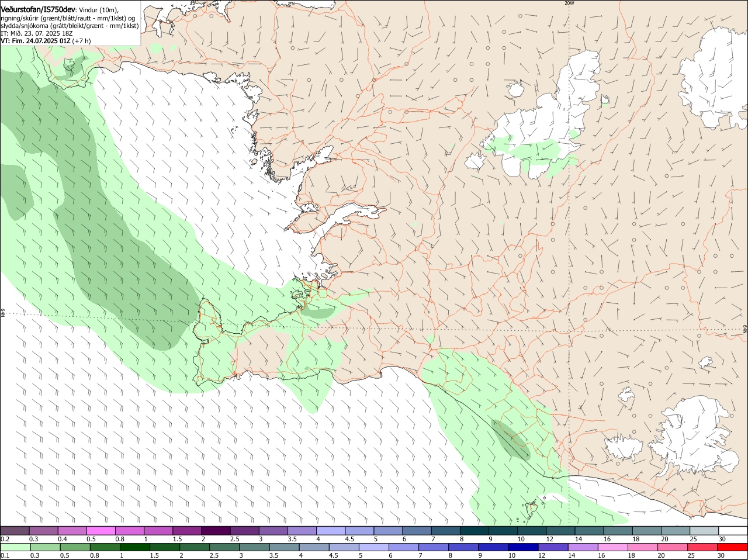Click the pale grey upper scale swatch labeled 25
Screen dimensions: 748x560
coord(704,531)
